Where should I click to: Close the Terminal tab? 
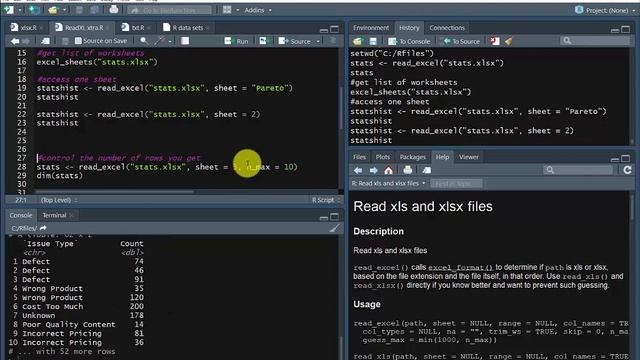pos(71,216)
